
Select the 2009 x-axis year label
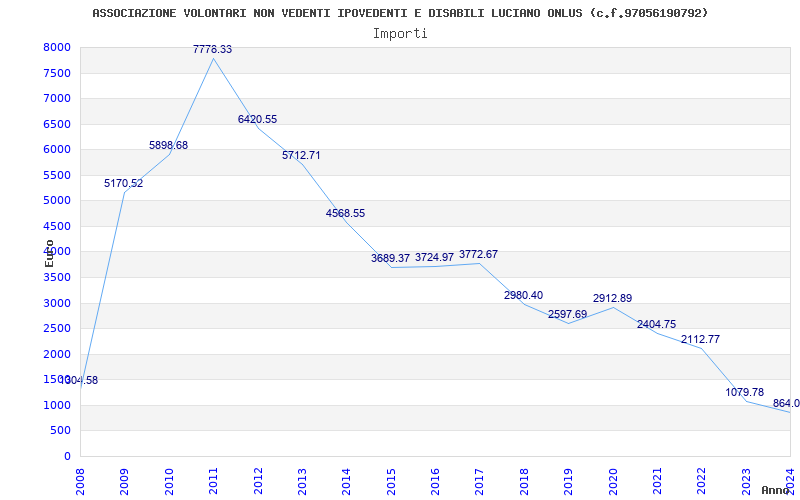(x=124, y=481)
